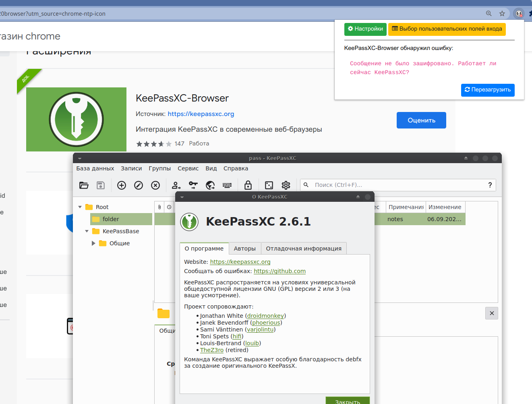Image resolution: width=532 pixels, height=404 pixels.
Task: Open KeePassXC settings gear icon
Action: [x=286, y=185]
